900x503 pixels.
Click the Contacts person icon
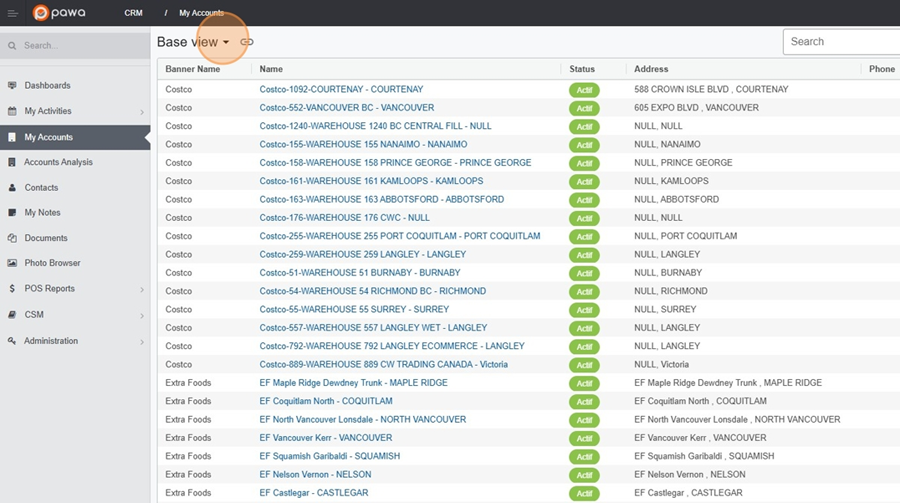[12, 187]
